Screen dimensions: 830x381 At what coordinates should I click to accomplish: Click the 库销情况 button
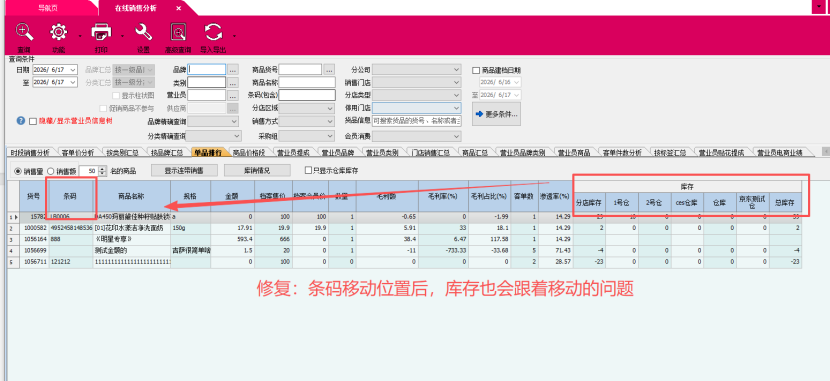tap(257, 170)
